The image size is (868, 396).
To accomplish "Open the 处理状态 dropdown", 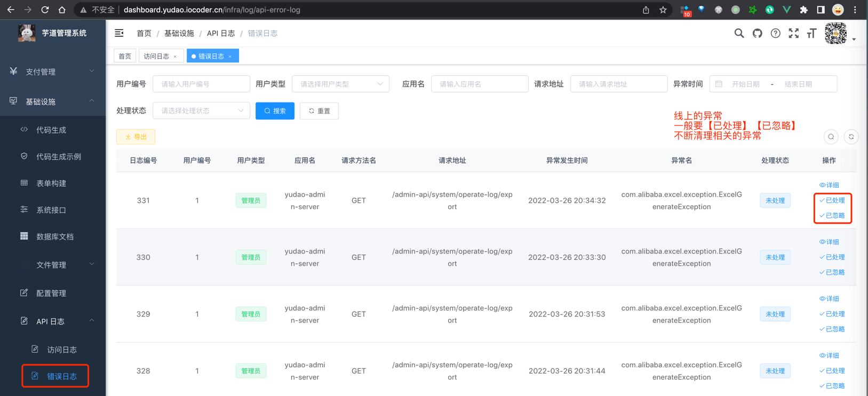I will point(201,110).
